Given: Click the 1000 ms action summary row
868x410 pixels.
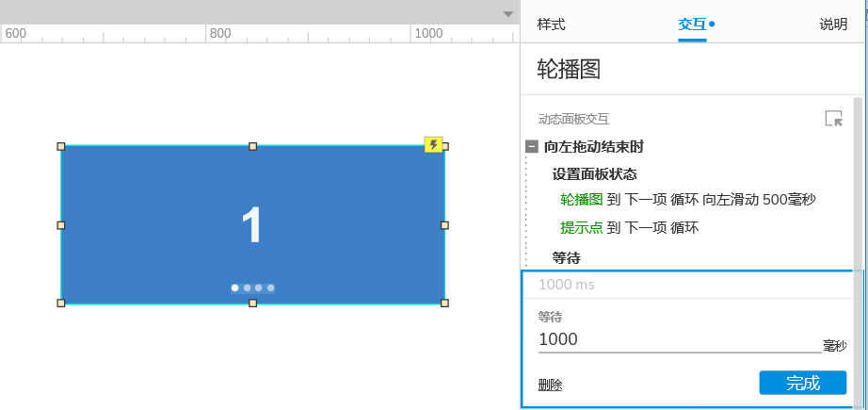Looking at the screenshot, I should 687,285.
